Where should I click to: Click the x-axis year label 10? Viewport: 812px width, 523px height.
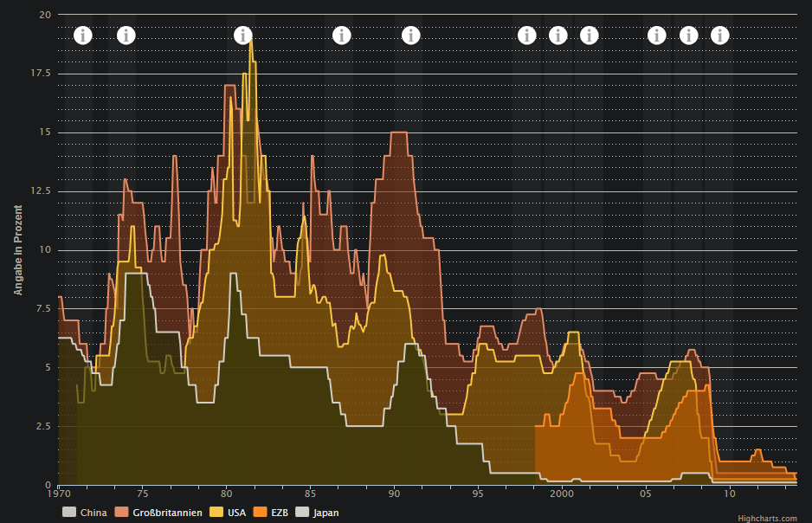pyautogui.click(x=729, y=494)
